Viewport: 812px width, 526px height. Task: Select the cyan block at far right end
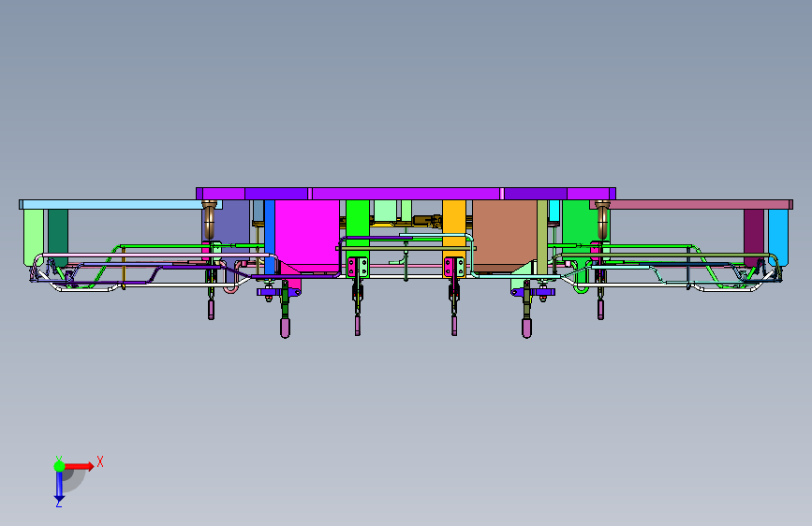click(x=778, y=237)
